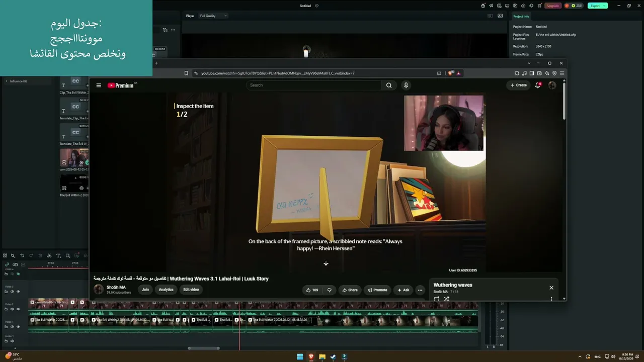Click the Join channel button

pyautogui.click(x=145, y=290)
